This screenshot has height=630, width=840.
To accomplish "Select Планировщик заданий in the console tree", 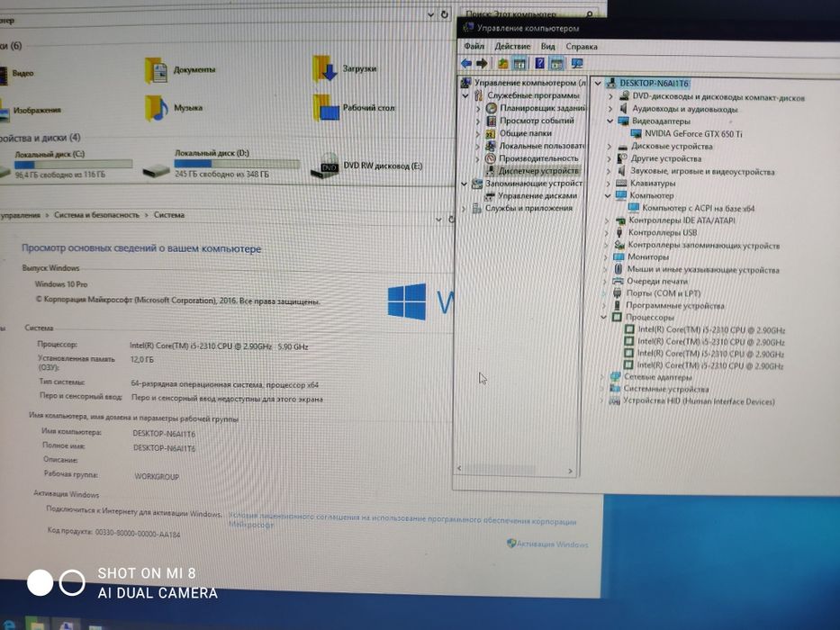I will click(x=542, y=108).
